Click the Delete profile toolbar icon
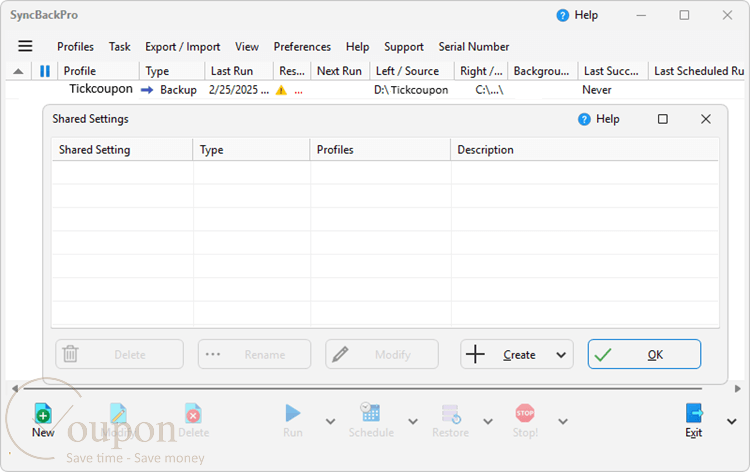The width and height of the screenshot is (750, 472). tap(193, 413)
